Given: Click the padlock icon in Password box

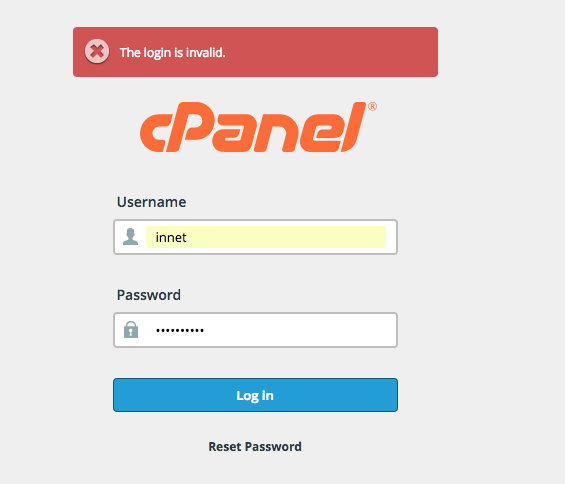Looking at the screenshot, I should (131, 329).
